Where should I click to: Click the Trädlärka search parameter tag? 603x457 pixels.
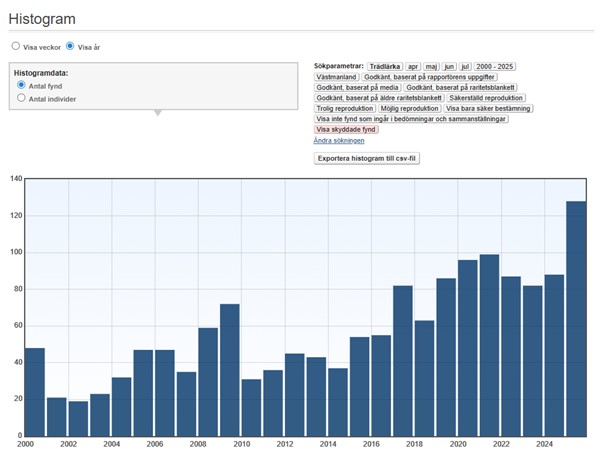click(385, 67)
